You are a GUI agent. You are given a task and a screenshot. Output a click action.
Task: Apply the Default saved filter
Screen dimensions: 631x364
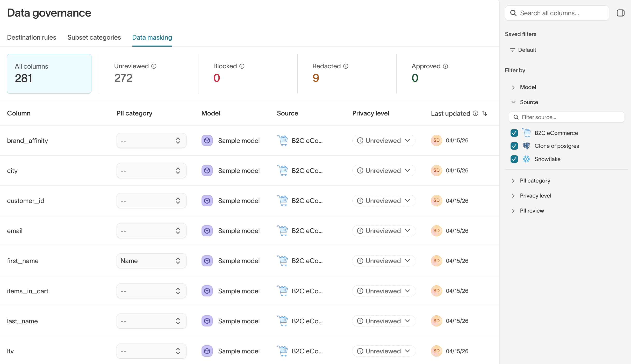[523, 50]
